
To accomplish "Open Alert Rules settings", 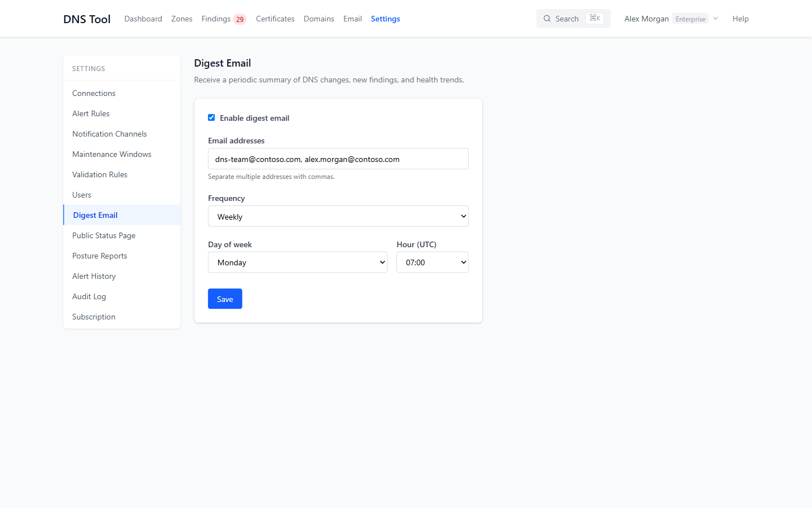I will coord(122,113).
